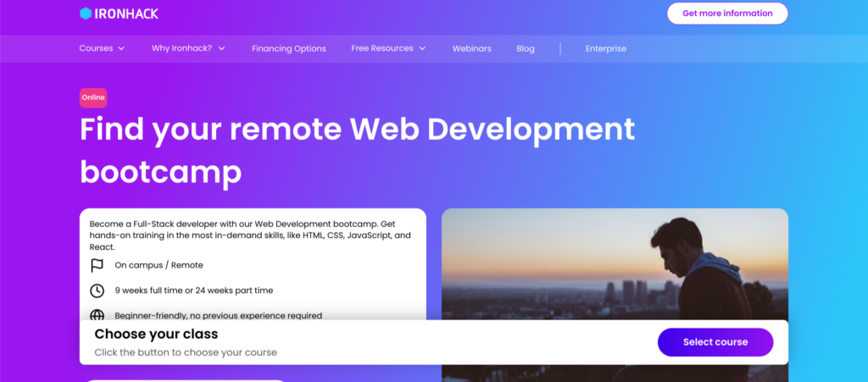Click the flag icon beside On campus / Remote
Screen dimensions: 868x382
97,265
